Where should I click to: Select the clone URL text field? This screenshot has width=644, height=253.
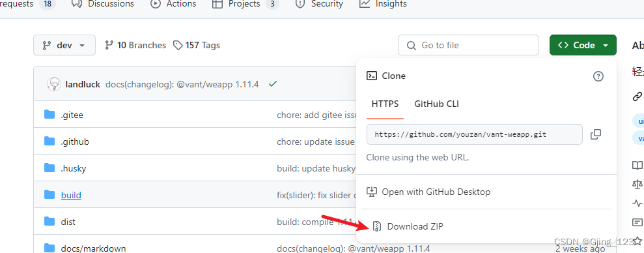pyautogui.click(x=475, y=134)
